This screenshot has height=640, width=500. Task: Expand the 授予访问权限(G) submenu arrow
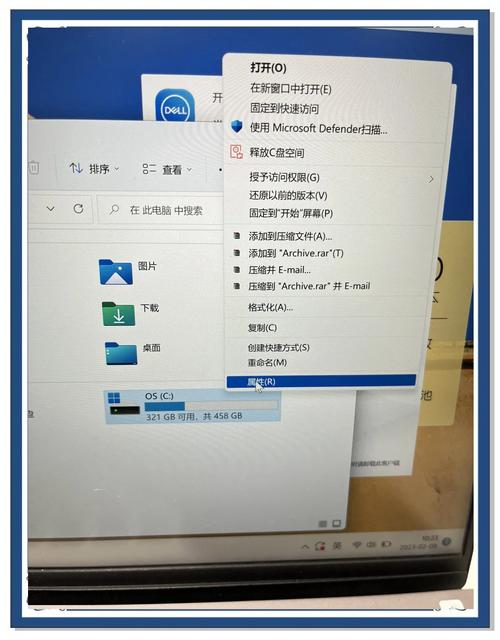pos(431,179)
